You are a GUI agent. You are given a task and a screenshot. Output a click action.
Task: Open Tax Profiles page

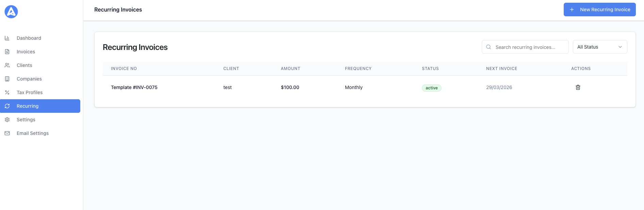(40, 92)
